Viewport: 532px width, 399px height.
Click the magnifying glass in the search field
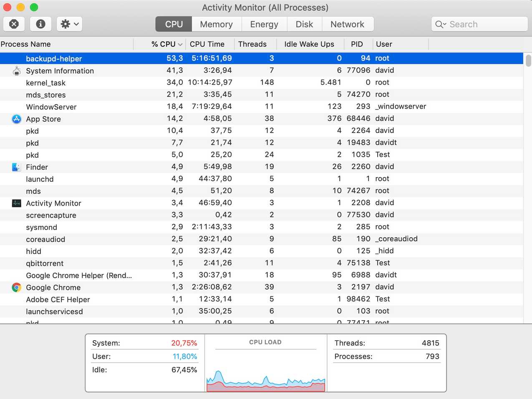[x=439, y=24]
